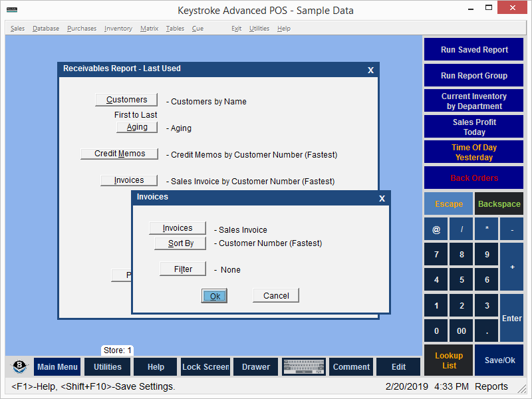Click the Comment button
Image resolution: width=532 pixels, height=399 pixels.
[x=351, y=367]
